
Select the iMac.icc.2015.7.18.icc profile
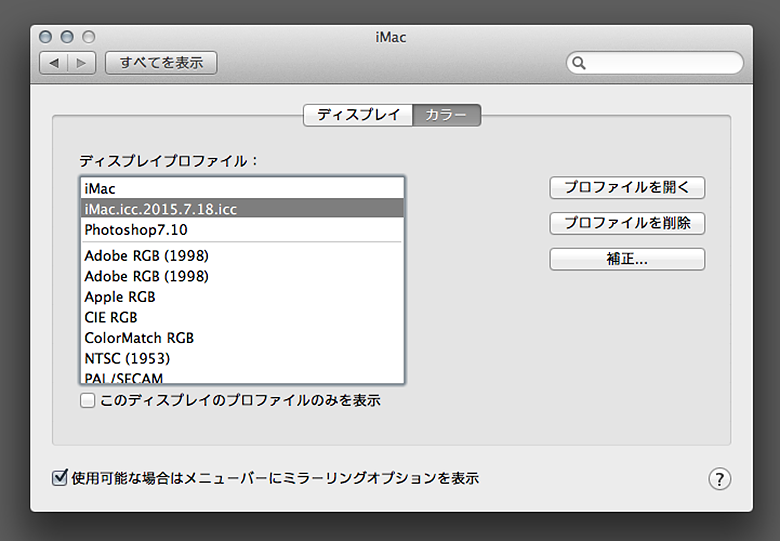tap(242, 209)
